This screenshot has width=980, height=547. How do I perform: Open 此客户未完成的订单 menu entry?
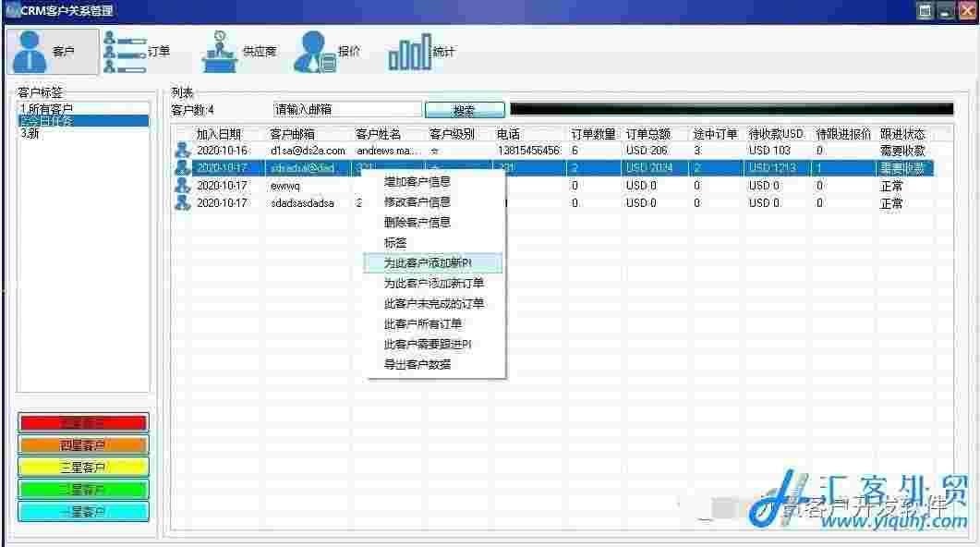(x=434, y=304)
